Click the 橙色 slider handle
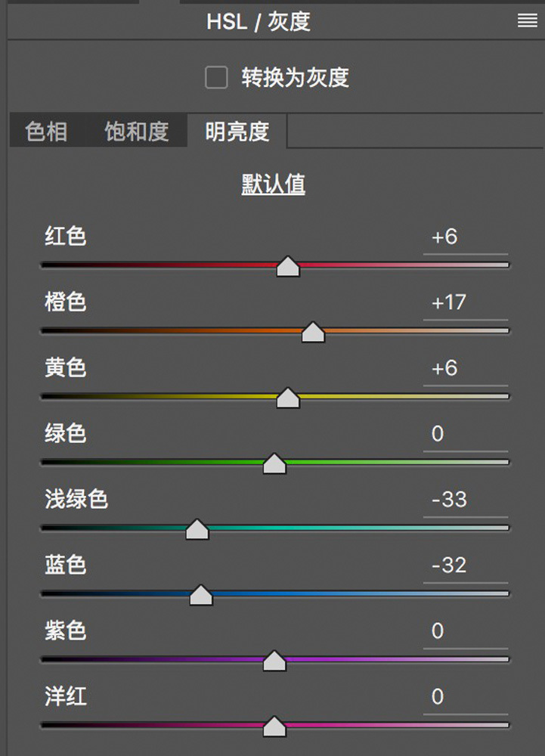 click(313, 332)
